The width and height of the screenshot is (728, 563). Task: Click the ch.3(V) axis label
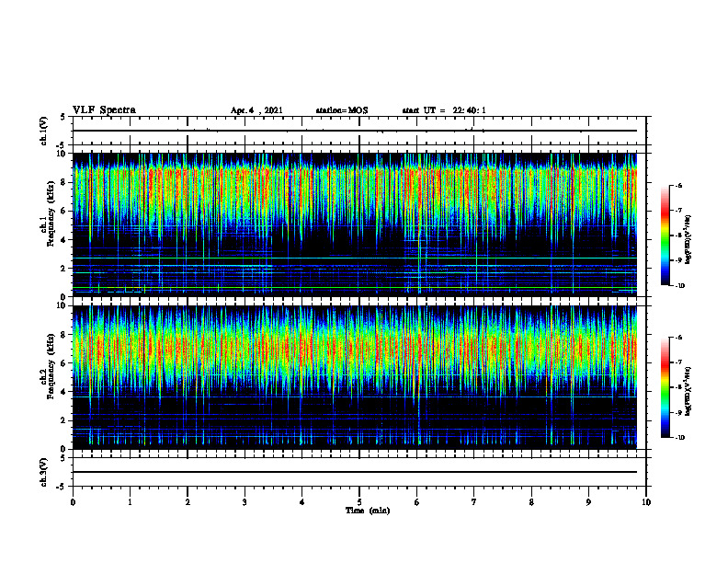43,472
